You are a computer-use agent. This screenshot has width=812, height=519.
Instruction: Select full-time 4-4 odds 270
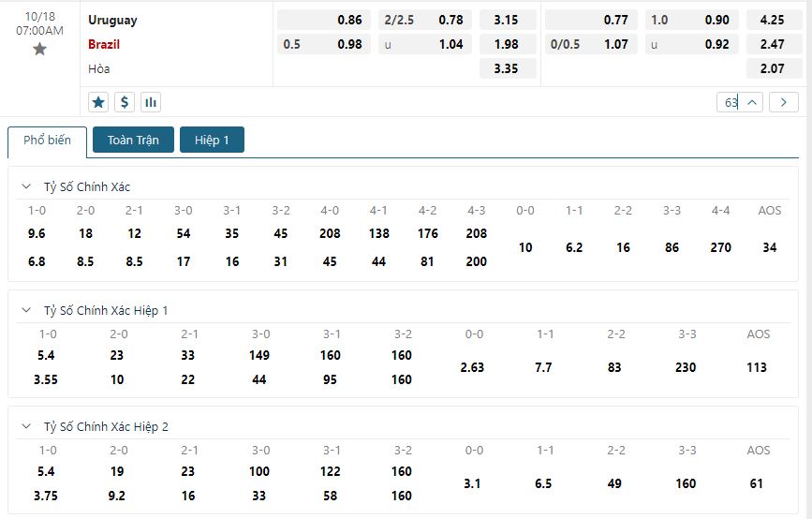coord(720,247)
